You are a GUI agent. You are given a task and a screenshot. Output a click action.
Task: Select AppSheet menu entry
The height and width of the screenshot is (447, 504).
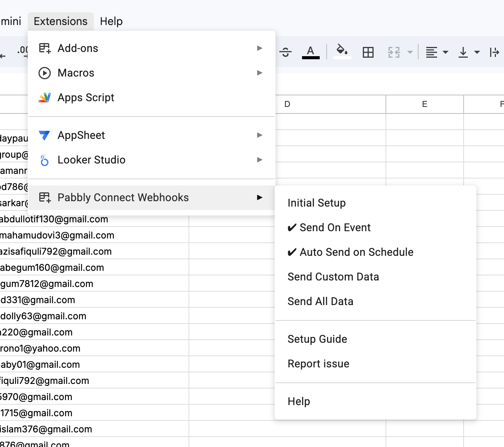(152, 135)
